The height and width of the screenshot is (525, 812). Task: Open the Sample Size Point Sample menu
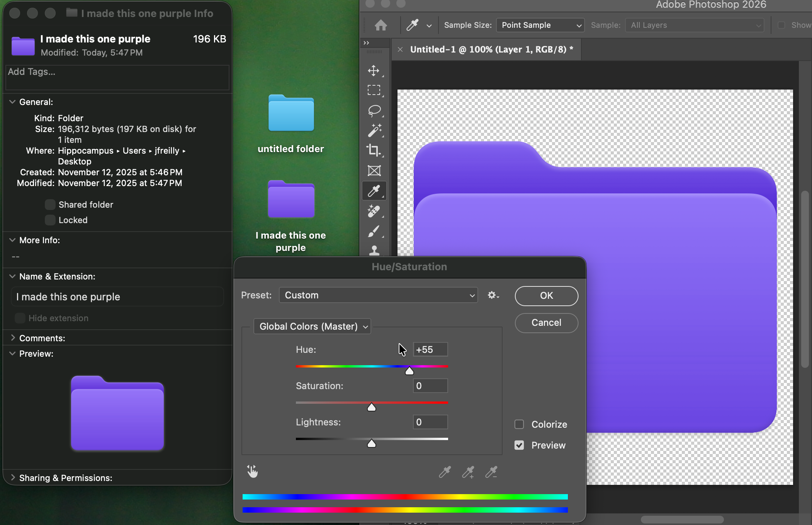[540, 25]
